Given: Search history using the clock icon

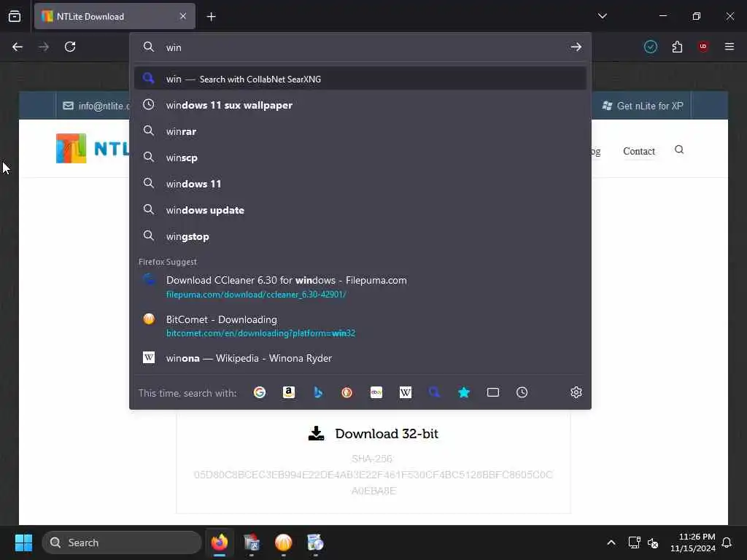Looking at the screenshot, I should click(x=522, y=392).
